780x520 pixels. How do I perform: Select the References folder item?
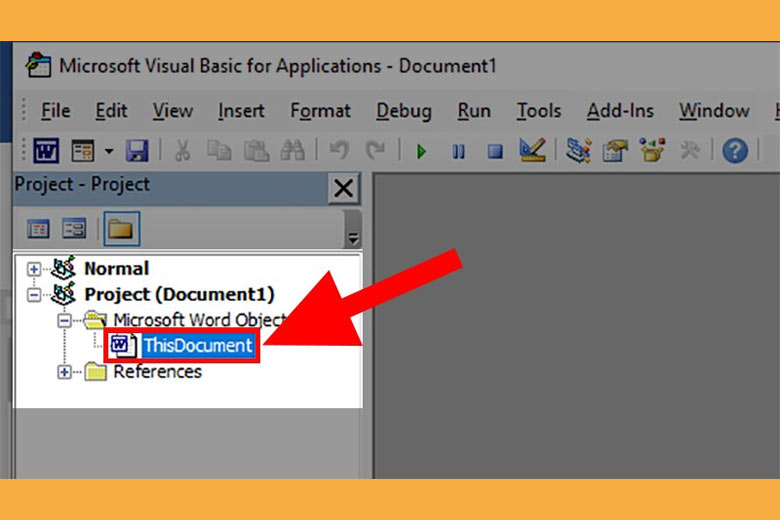(x=157, y=372)
